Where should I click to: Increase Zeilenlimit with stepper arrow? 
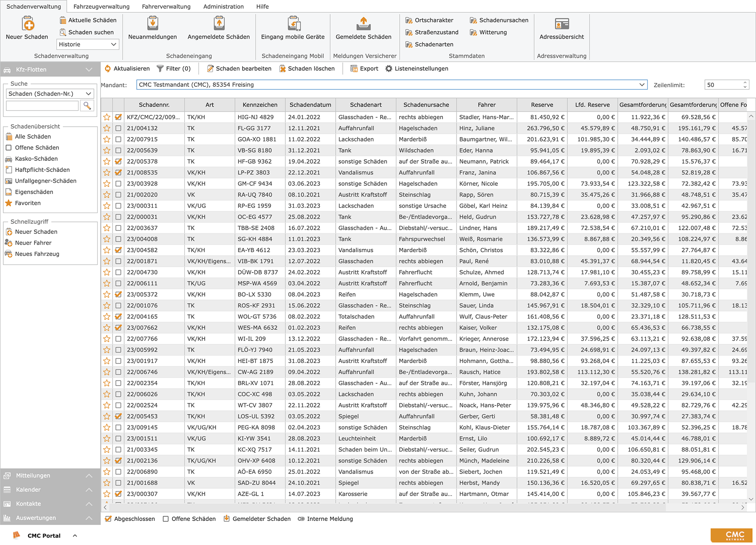tap(745, 82)
